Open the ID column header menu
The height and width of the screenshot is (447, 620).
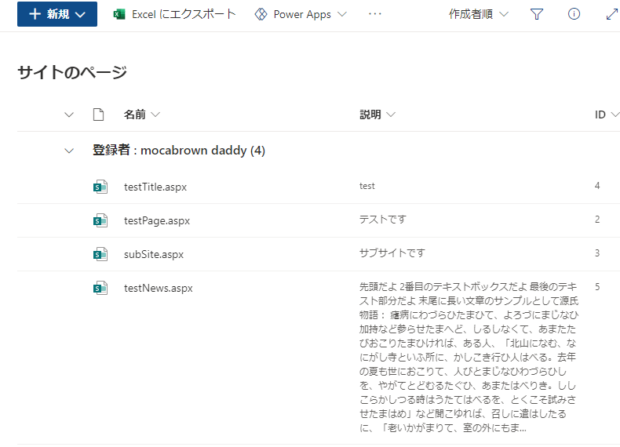[607, 115]
